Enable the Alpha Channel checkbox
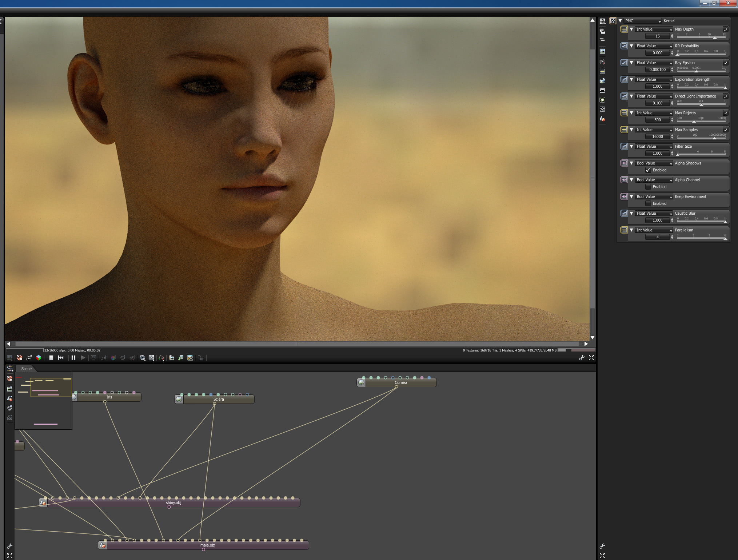 pos(648,187)
